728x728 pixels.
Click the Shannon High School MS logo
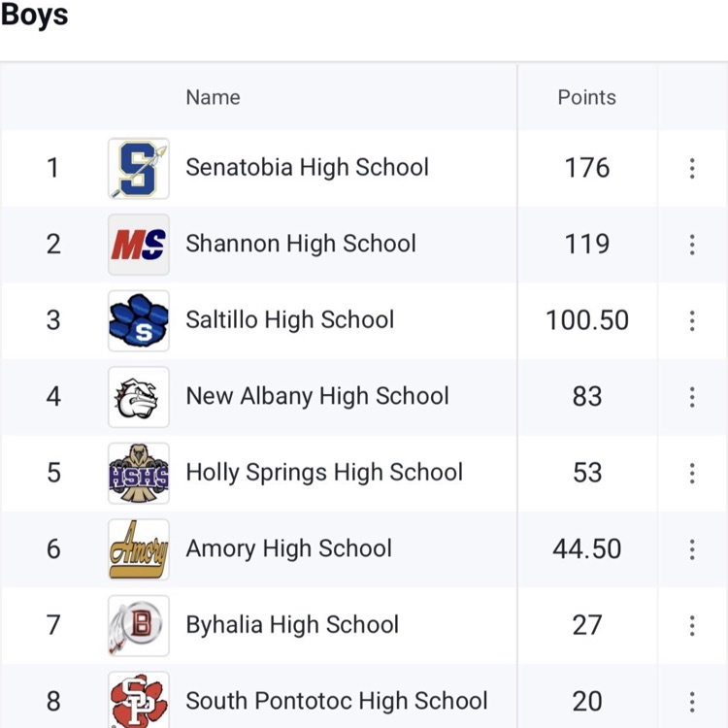click(139, 244)
